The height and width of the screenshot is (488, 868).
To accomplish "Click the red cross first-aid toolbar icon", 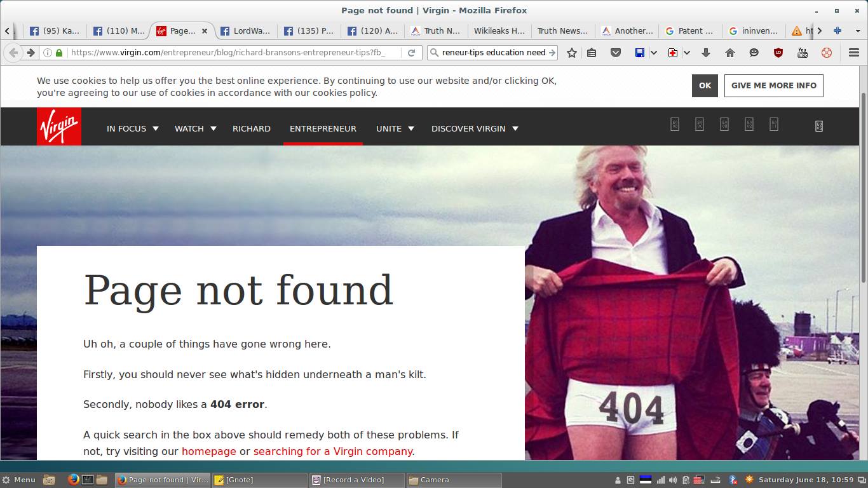I will coord(673,53).
